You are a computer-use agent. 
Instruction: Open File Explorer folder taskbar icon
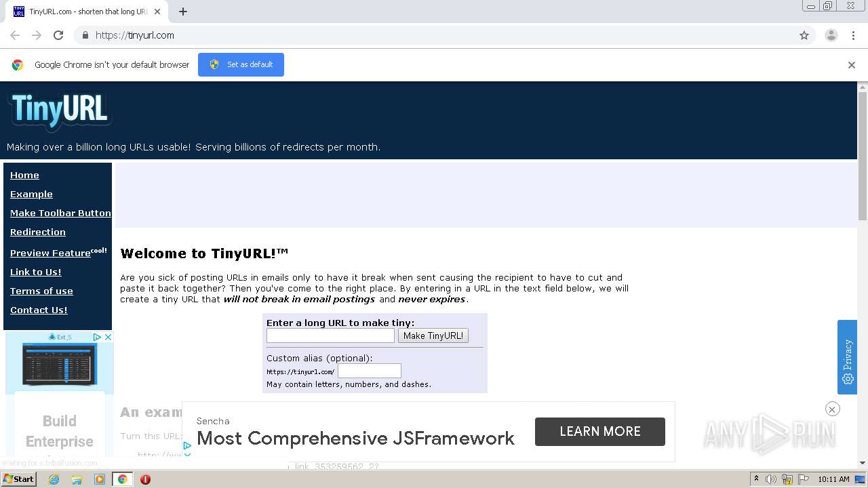tap(77, 479)
